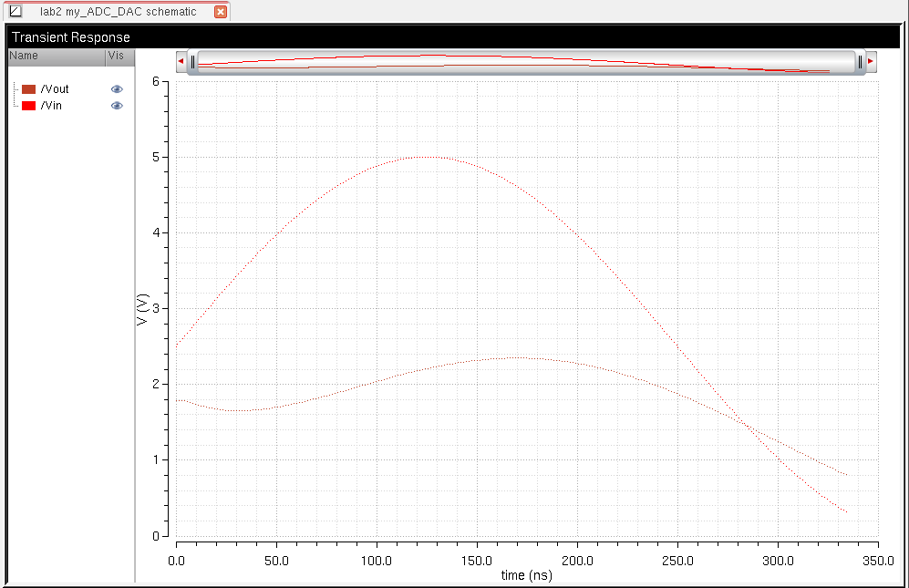Select the /Vout signal in legend
This screenshot has width=909, height=588.
(55, 89)
